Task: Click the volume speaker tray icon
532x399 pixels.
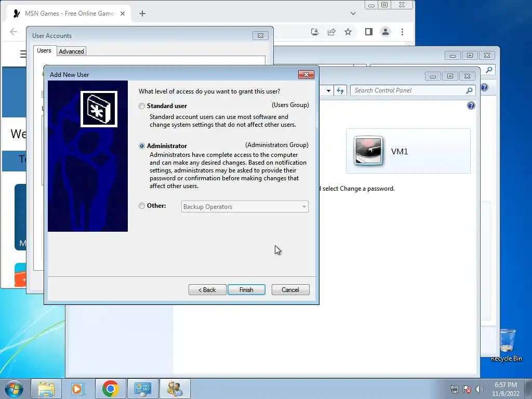Action: (480, 389)
